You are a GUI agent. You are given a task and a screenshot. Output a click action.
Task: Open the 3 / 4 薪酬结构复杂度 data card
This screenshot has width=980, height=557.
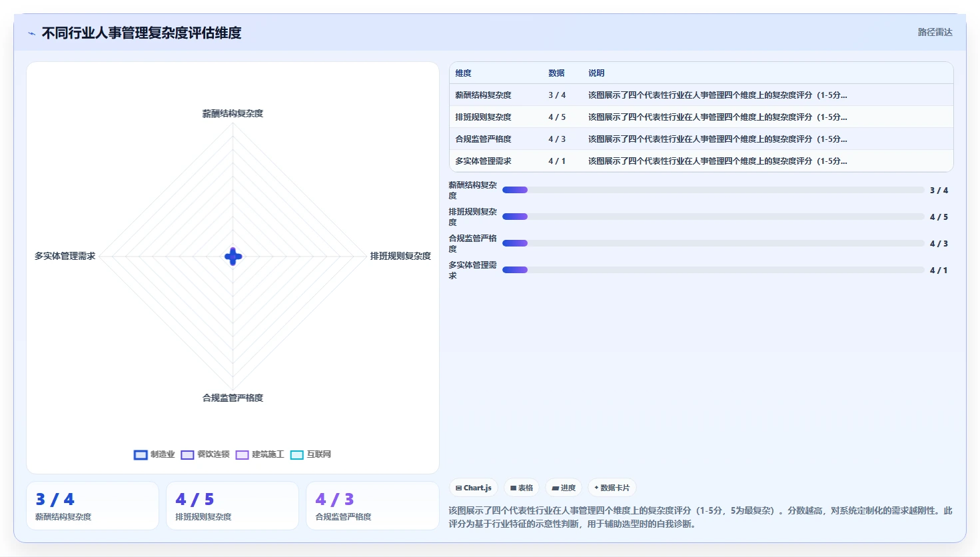tap(93, 506)
